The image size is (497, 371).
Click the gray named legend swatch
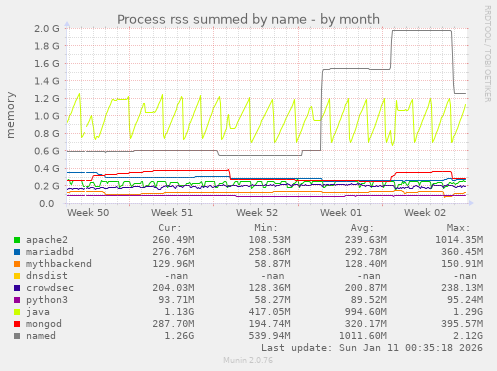coord(17,336)
